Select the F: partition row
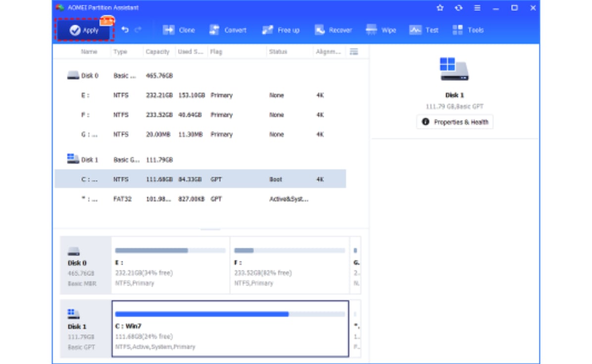This screenshot has width=592, height=364. (x=200, y=115)
